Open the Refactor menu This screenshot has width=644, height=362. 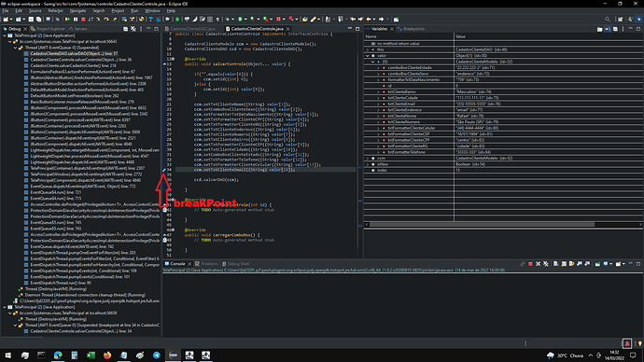55,10
